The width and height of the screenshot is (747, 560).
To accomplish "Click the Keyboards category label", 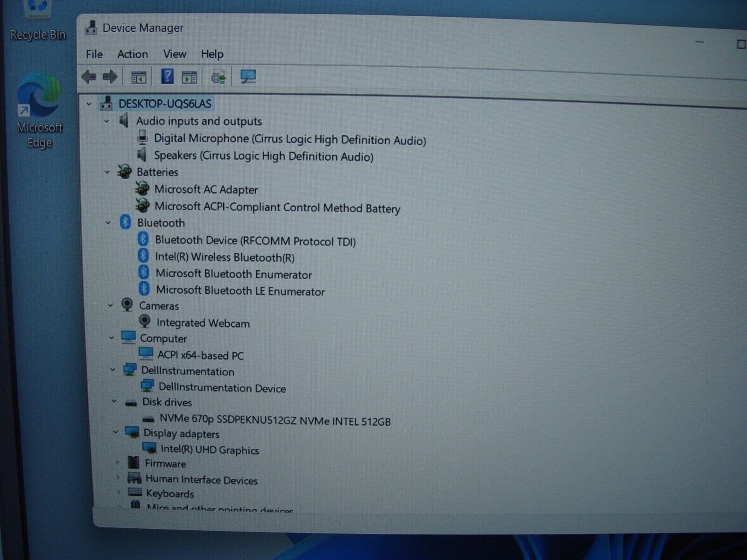I will point(170,493).
